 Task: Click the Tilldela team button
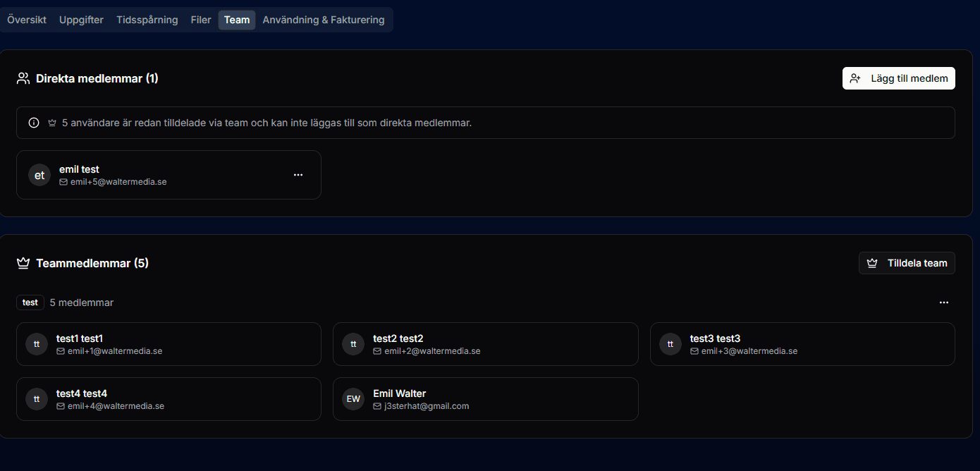[907, 263]
